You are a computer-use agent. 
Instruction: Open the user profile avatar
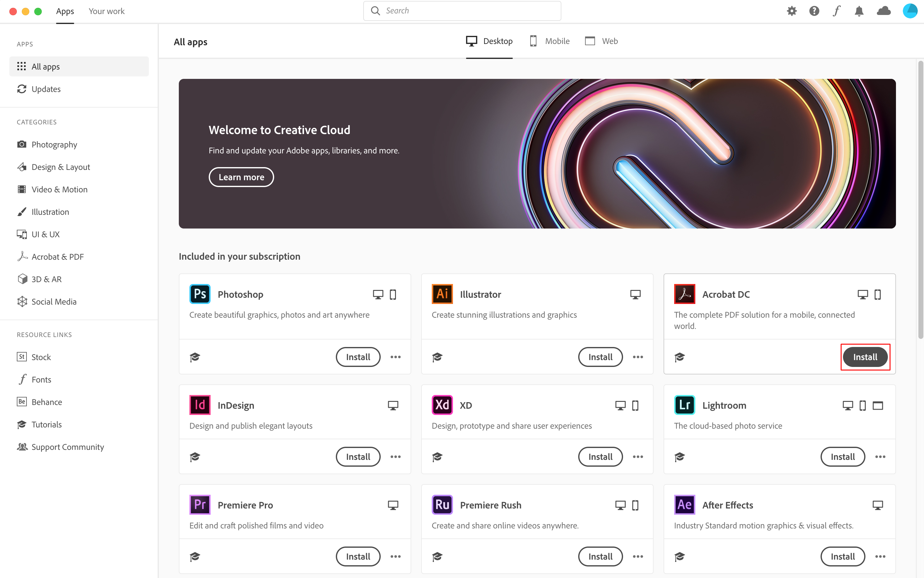point(910,11)
